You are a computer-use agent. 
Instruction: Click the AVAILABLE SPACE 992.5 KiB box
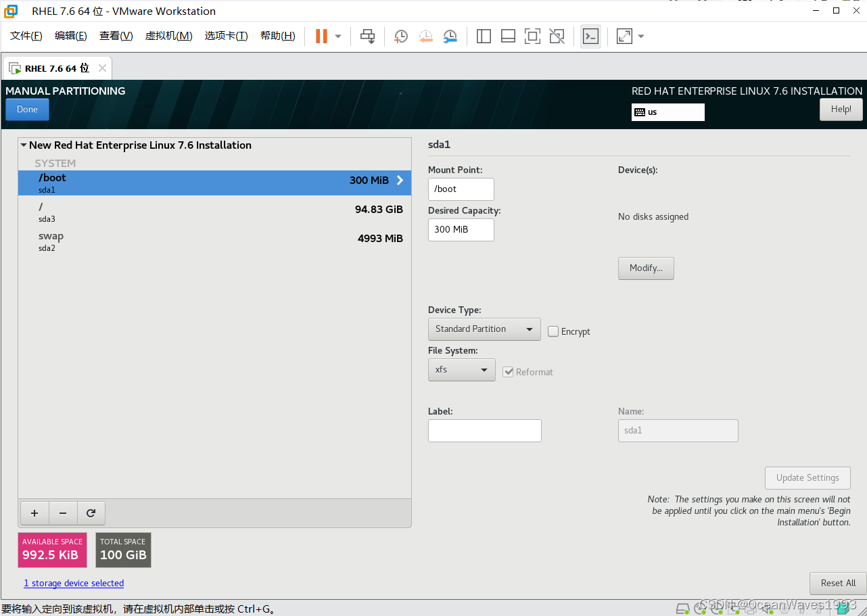53,550
